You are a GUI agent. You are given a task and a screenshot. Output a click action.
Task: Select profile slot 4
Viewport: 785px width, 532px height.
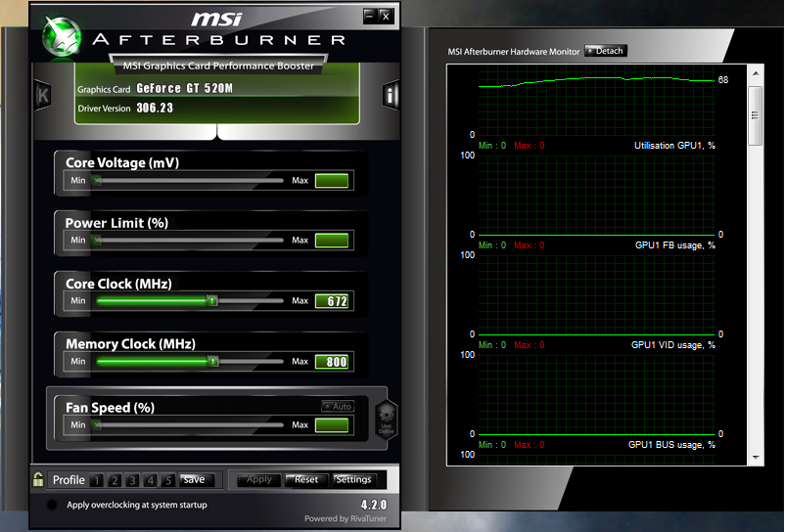pyautogui.click(x=151, y=480)
